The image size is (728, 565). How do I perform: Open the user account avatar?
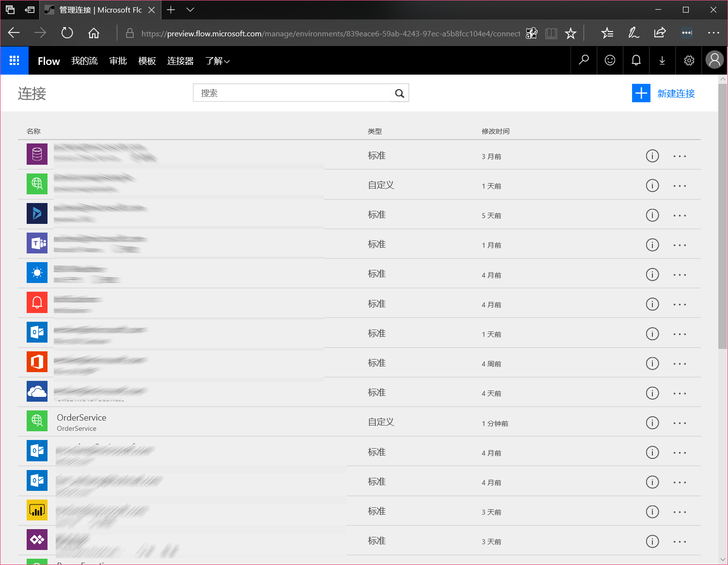[714, 60]
